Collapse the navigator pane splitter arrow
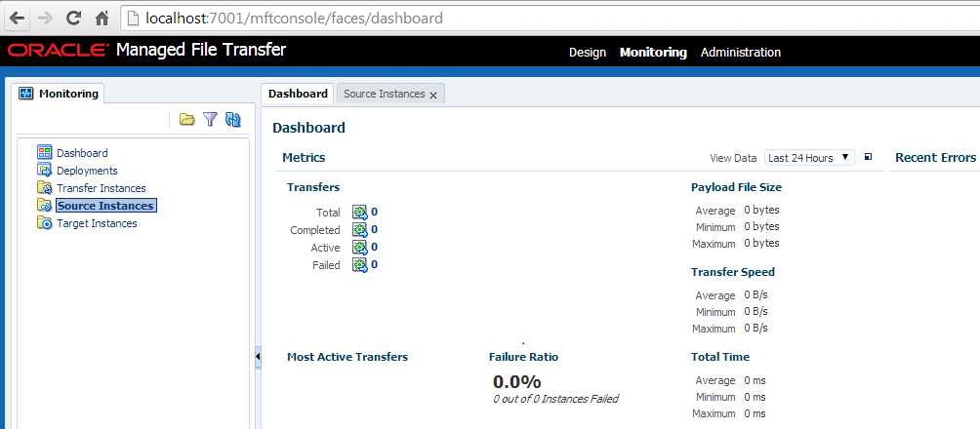 pyautogui.click(x=258, y=356)
